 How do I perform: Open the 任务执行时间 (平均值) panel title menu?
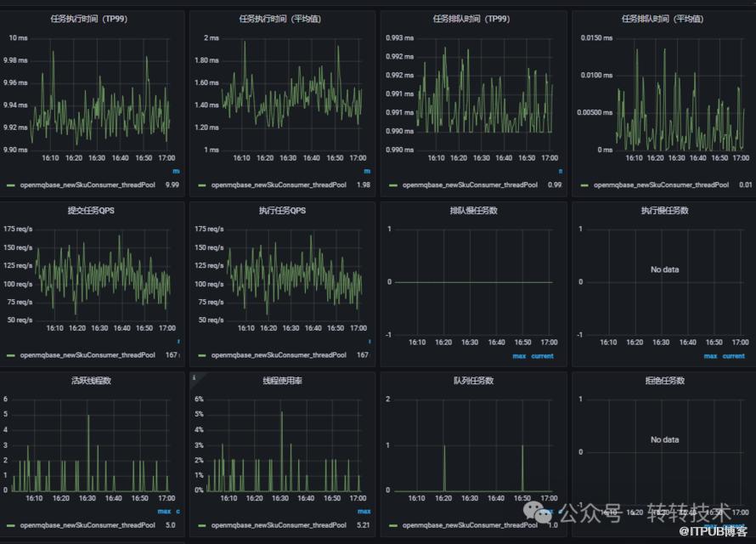(x=280, y=19)
